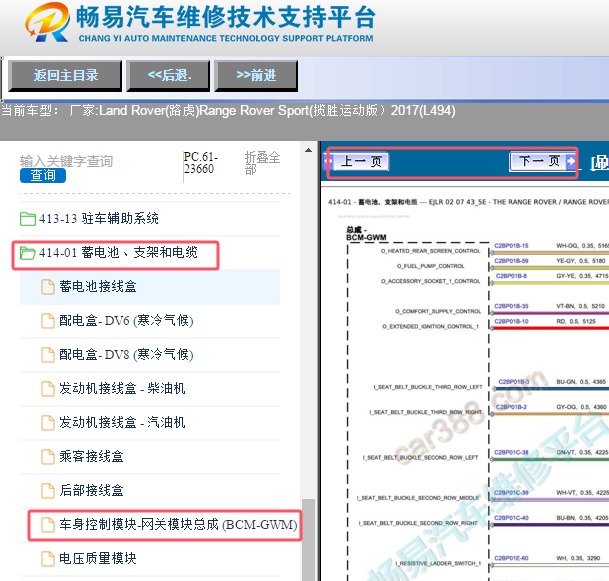Click connector label C2BP01E-60

[x=511, y=558]
